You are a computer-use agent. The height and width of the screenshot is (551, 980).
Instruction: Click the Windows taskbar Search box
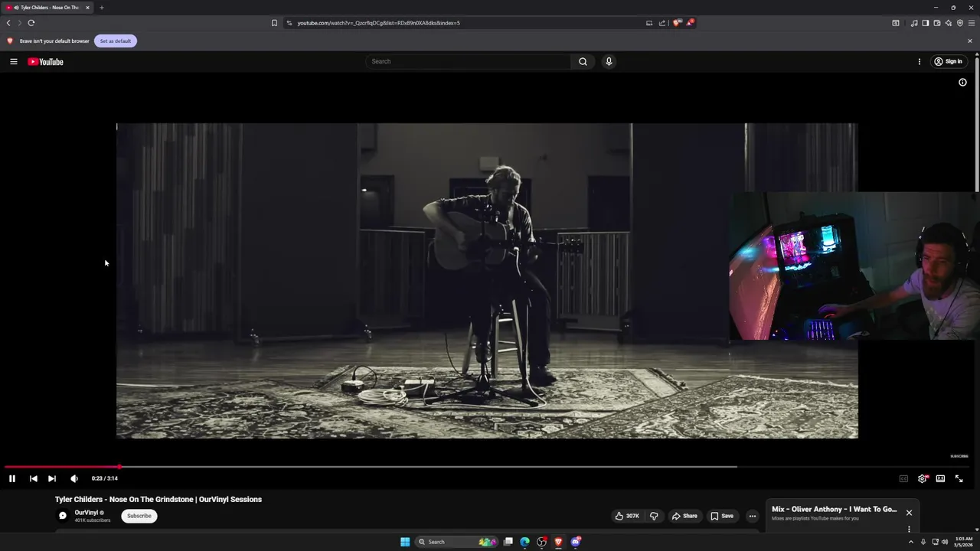(457, 542)
